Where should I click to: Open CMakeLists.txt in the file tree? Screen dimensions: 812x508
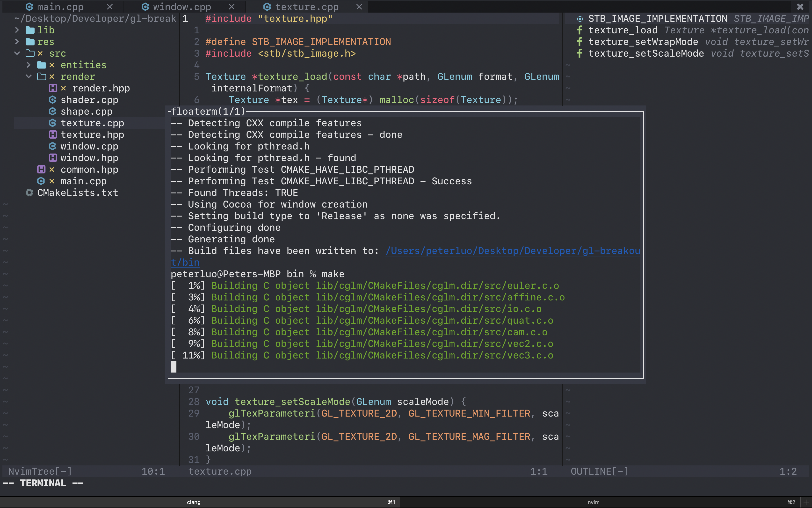pyautogui.click(x=78, y=193)
